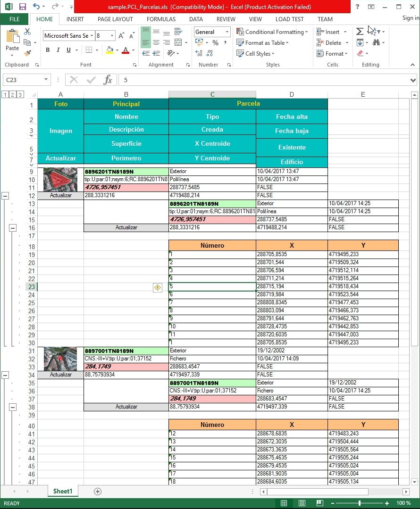Click the Copy icon in Clipboard

point(27,42)
